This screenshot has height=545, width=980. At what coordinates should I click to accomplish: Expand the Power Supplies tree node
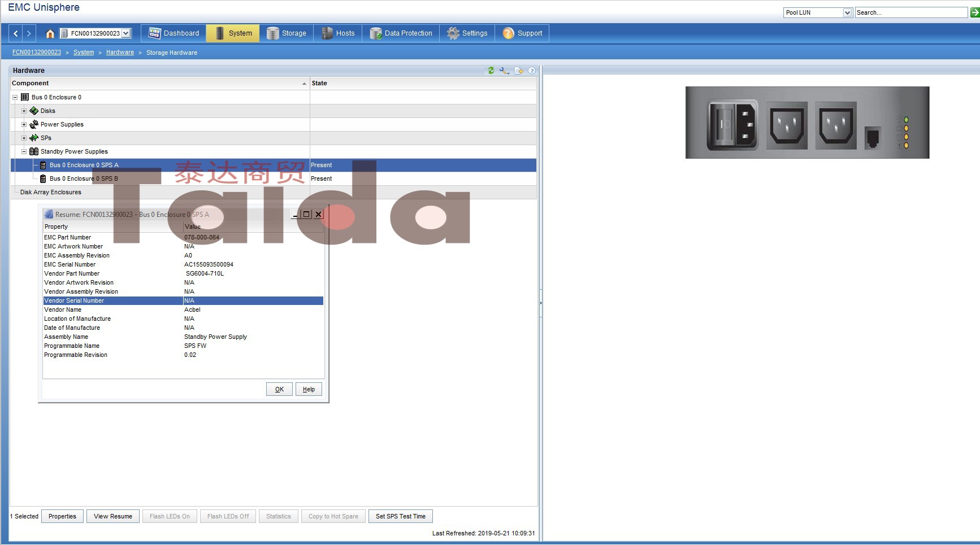[24, 124]
